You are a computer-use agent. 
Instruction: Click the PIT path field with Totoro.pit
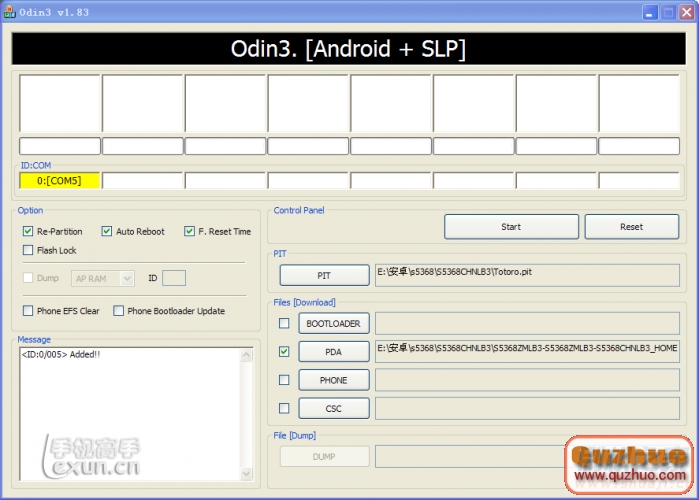click(527, 275)
